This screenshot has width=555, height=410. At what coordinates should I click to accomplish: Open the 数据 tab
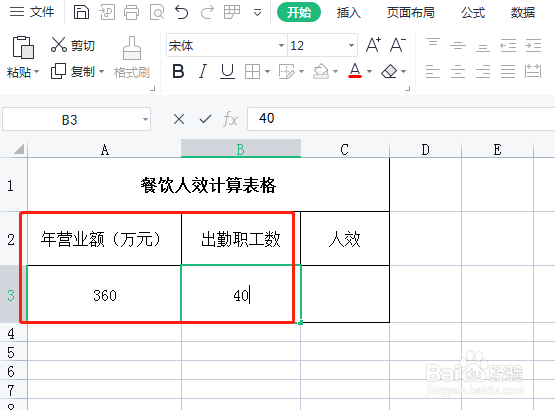[523, 13]
